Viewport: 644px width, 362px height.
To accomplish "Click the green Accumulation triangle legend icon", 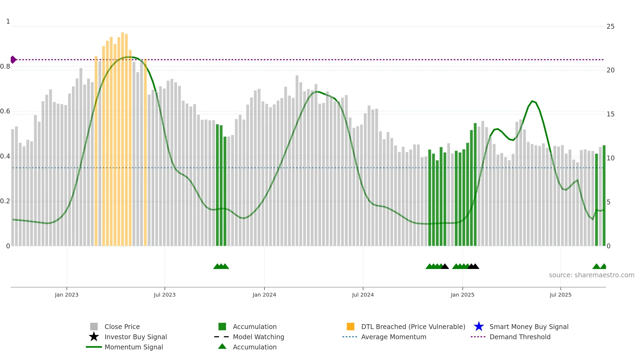I will (222, 346).
